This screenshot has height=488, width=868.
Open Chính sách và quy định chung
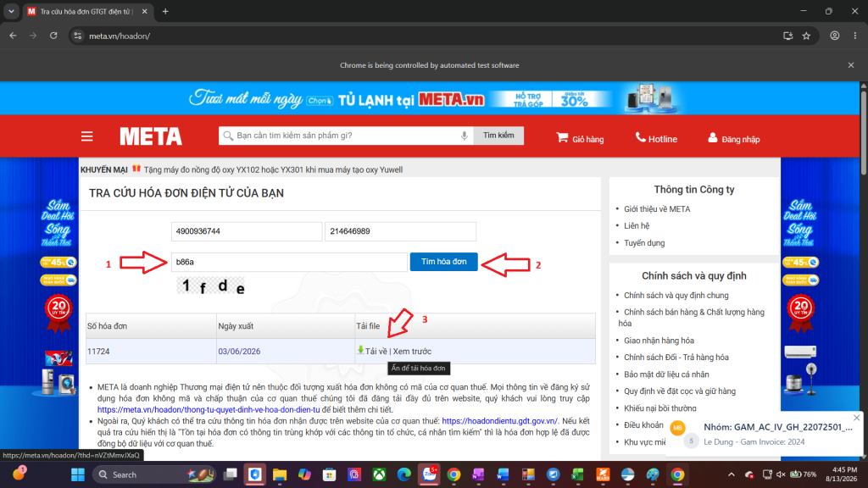pos(676,296)
